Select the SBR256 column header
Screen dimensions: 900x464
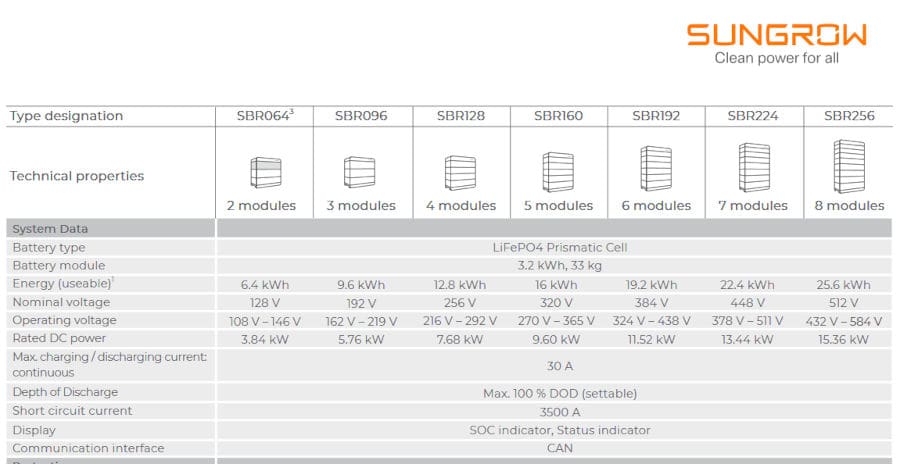(x=849, y=115)
